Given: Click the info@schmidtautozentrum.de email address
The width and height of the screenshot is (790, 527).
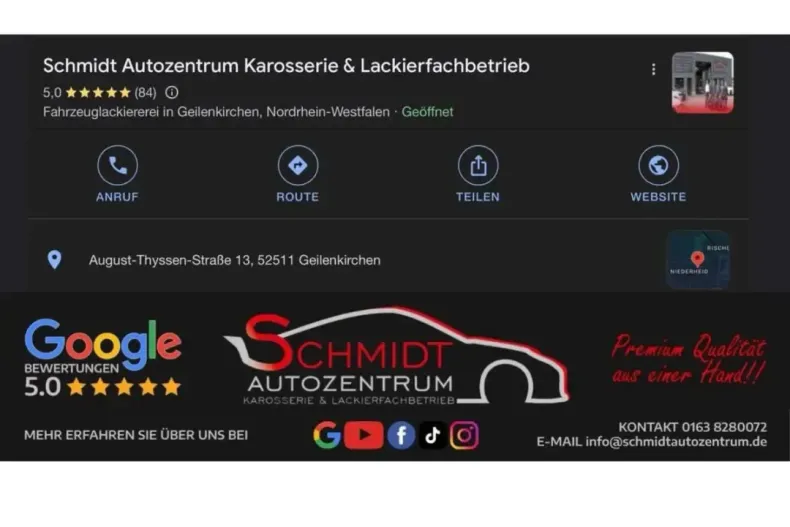Looking at the screenshot, I should (676, 442).
